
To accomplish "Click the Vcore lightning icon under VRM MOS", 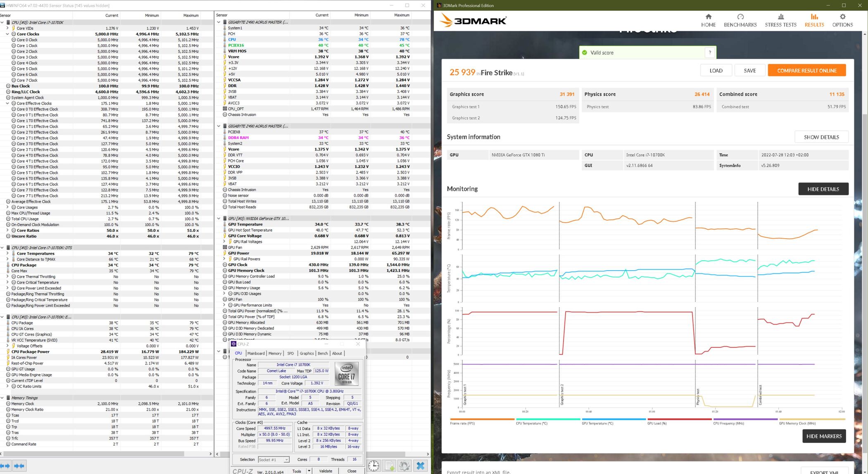I will point(225,57).
